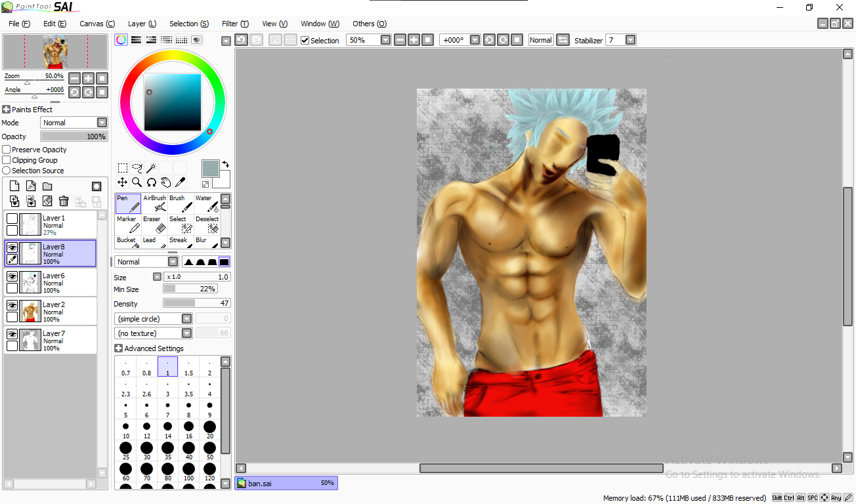The width and height of the screenshot is (856, 504).
Task: Open the Edit menu
Action: pos(54,24)
